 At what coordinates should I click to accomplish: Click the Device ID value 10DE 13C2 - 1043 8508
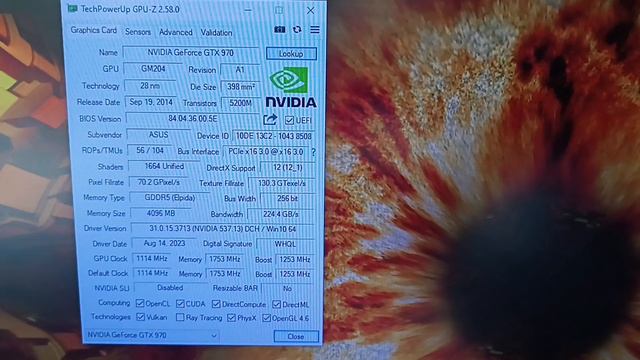(273, 136)
